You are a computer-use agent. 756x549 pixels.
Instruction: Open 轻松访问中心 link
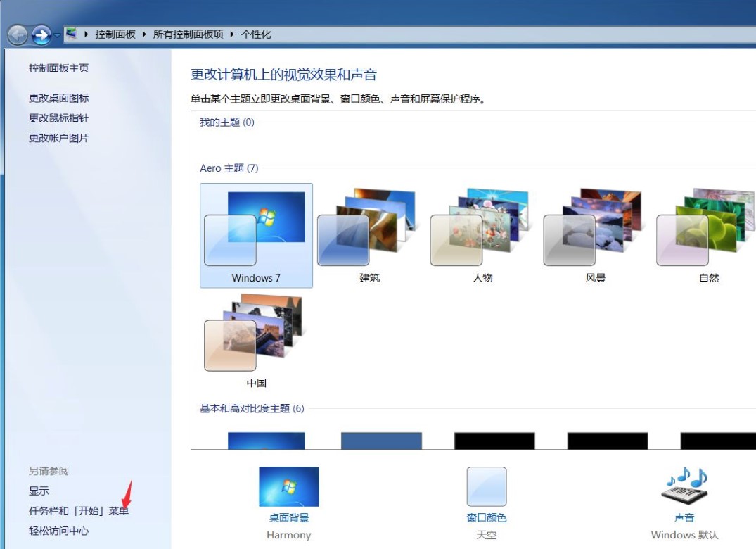tap(59, 531)
